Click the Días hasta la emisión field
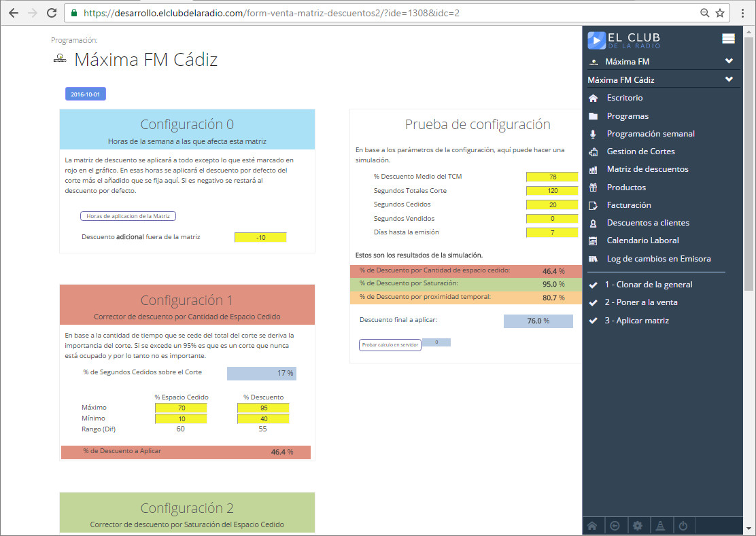The height and width of the screenshot is (536, 756). tap(552, 232)
